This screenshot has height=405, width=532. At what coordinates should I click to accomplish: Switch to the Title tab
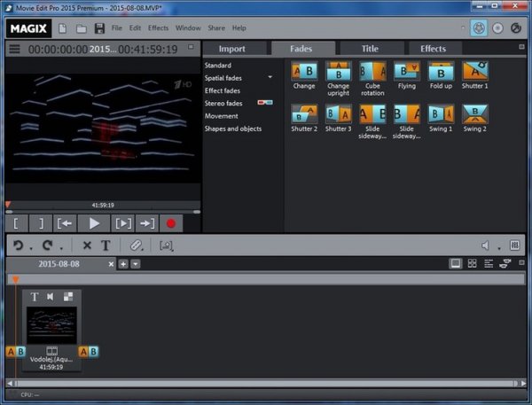(372, 49)
